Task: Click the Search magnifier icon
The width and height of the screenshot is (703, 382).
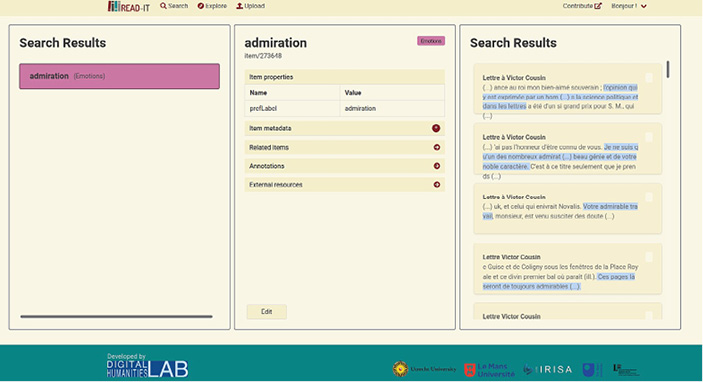Action: [163, 6]
